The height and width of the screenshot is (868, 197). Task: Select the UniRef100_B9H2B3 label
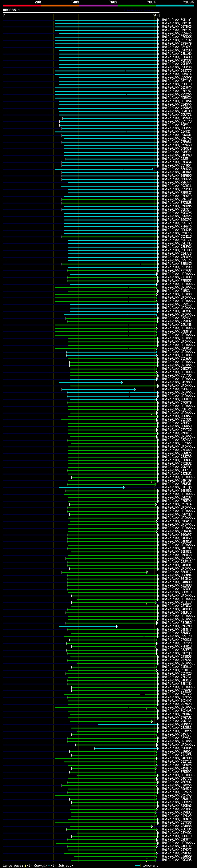click(x=177, y=50)
